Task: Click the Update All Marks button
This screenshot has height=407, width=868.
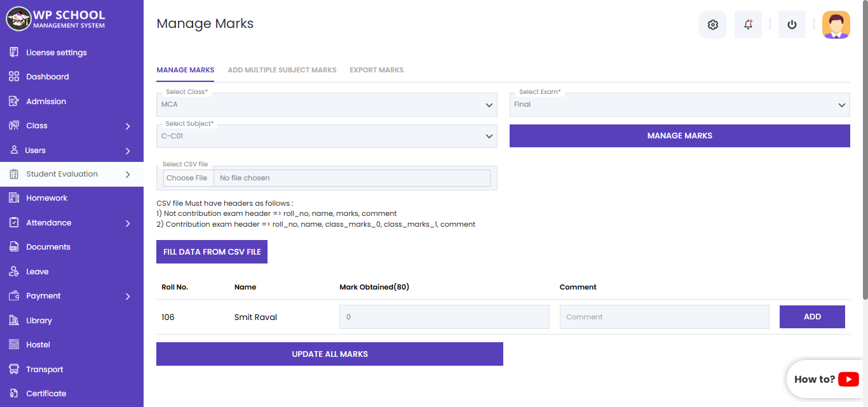Action: tap(329, 354)
